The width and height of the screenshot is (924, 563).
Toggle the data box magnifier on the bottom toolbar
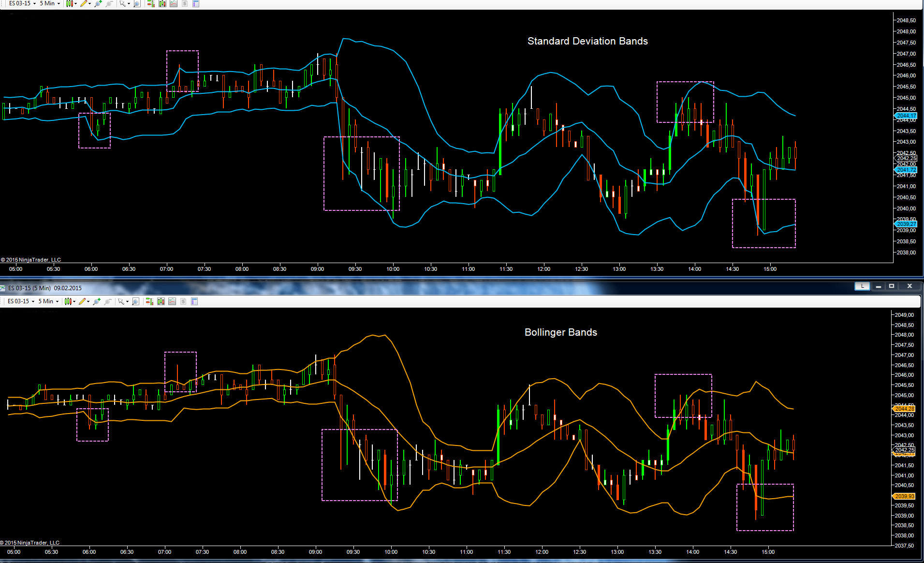[135, 301]
